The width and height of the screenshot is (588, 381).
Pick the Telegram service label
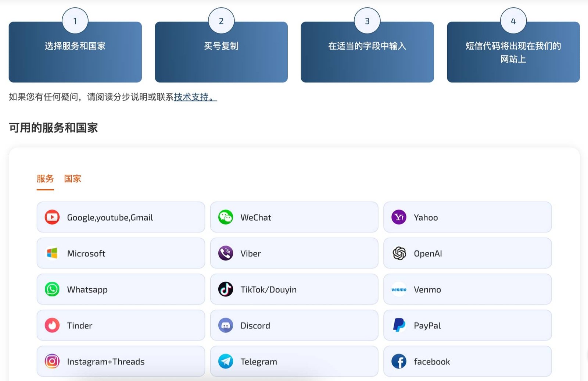point(258,362)
